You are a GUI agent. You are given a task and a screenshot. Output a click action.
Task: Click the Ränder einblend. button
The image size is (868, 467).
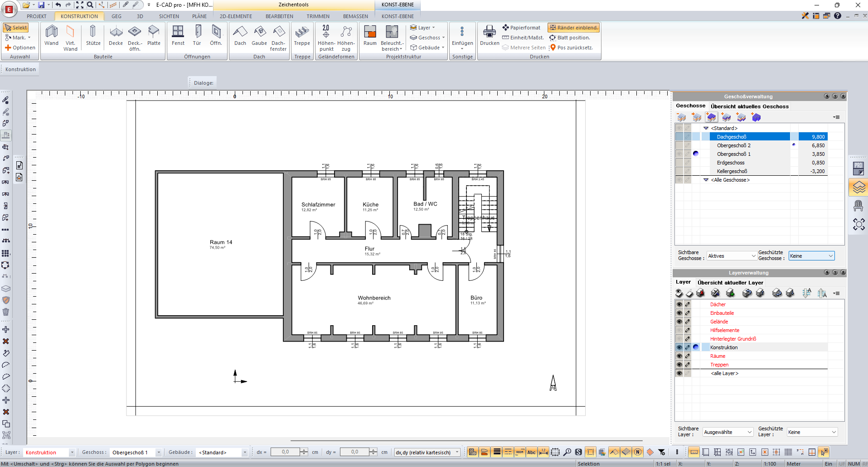tap(573, 28)
